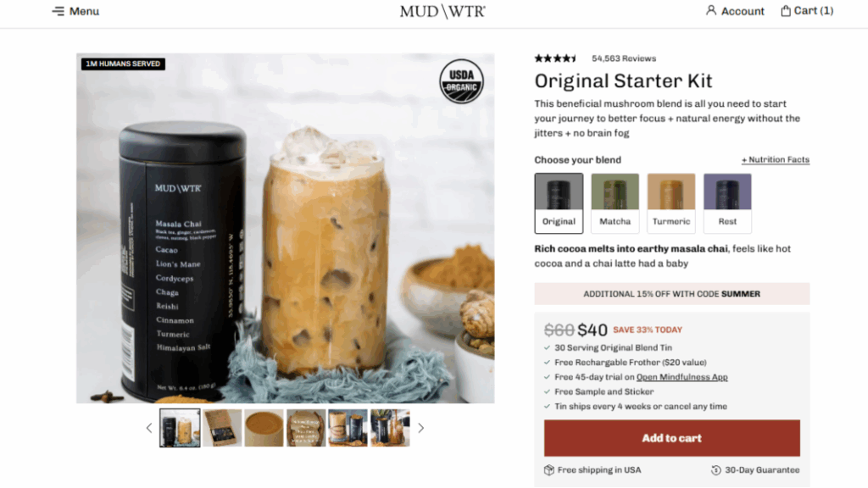This screenshot has width=868, height=488.
Task: Open the Open Mindfulness App link
Action: pyautogui.click(x=682, y=377)
